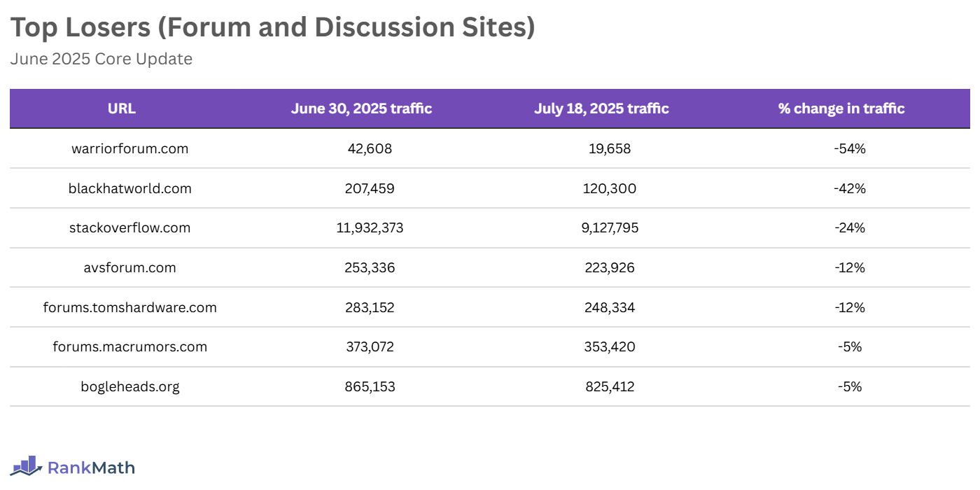Screen dimensions: 980x490
Task: Select the June 30, 2025 traffic header
Action: 361,108
